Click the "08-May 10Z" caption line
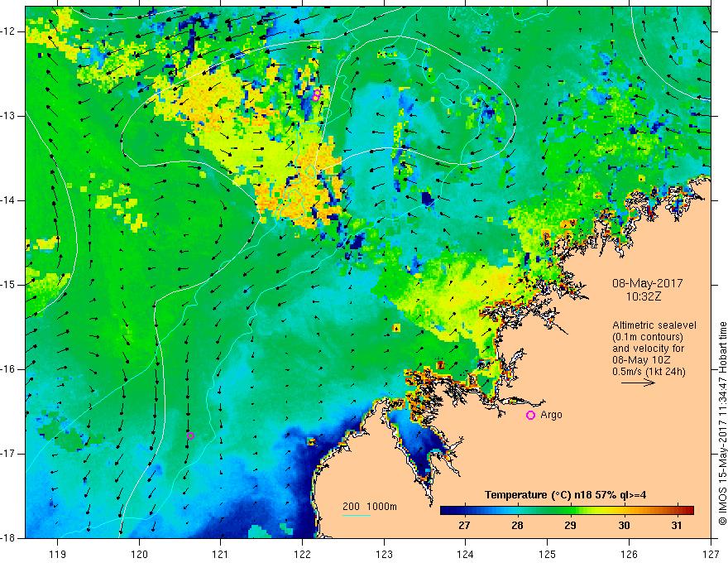728x563 pixels. click(641, 360)
